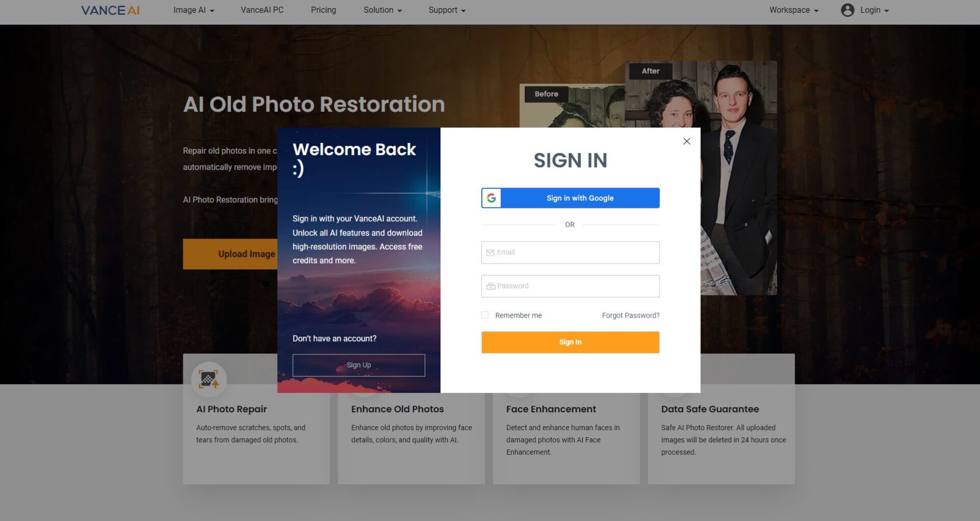This screenshot has width=980, height=521.
Task: Enable the Remember me checkbox
Action: pyautogui.click(x=485, y=315)
